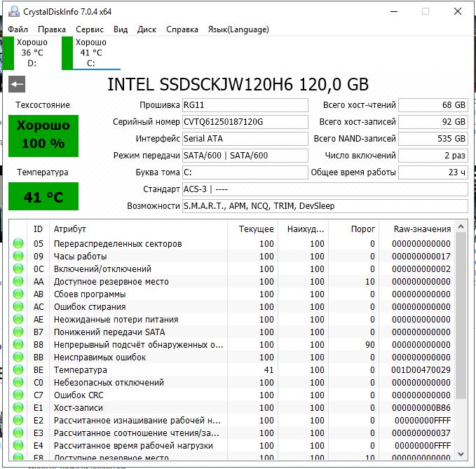Click the Буква тома field showing C:
The image size is (476, 469).
[245, 172]
